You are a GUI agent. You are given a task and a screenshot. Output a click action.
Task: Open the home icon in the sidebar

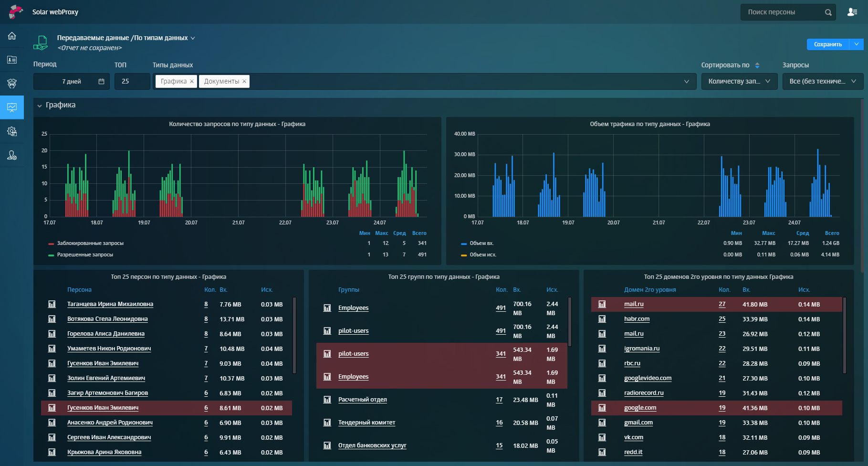pyautogui.click(x=12, y=36)
